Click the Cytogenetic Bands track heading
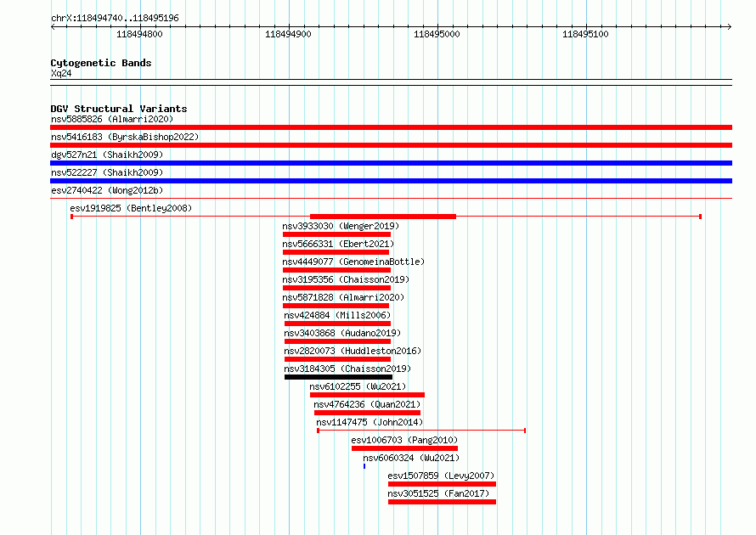 (101, 63)
